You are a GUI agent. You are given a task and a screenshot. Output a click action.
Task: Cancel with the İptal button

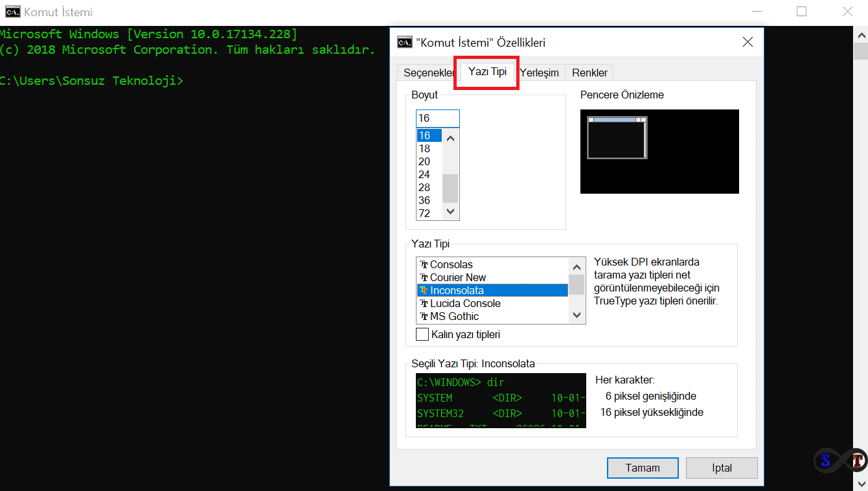click(x=722, y=468)
